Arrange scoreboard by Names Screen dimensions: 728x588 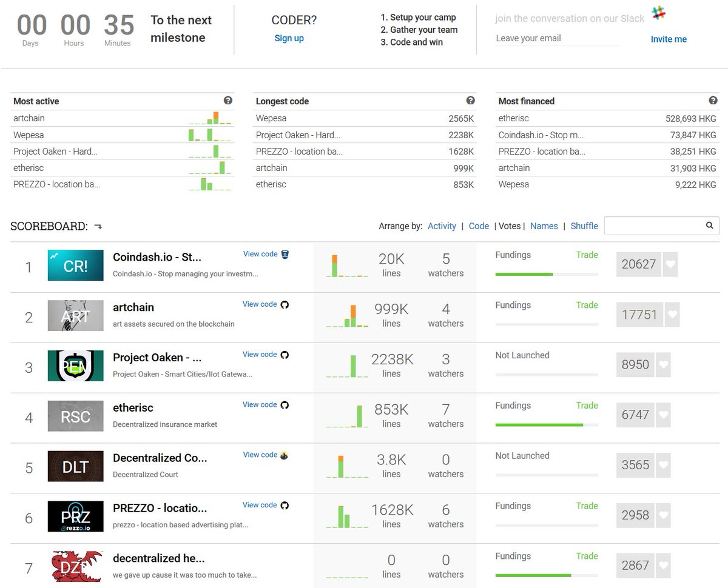(544, 226)
